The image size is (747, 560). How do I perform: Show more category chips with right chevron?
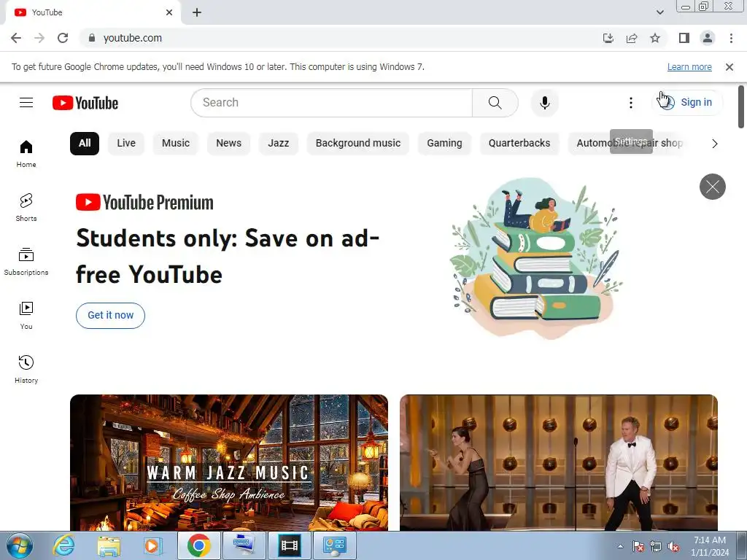[x=714, y=144]
